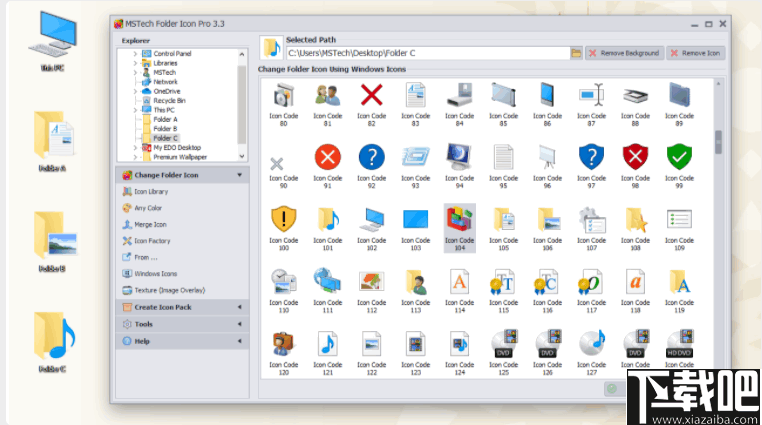The image size is (762, 425).
Task: Select computer icon, Icon Code 102
Action: click(x=371, y=220)
